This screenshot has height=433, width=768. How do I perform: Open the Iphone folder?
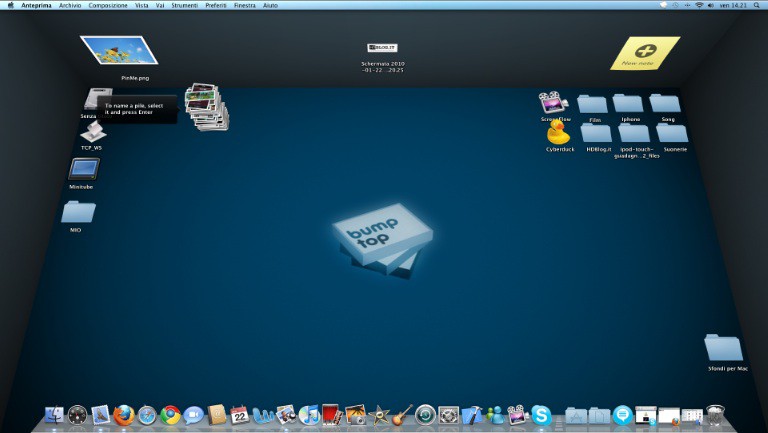pos(628,103)
